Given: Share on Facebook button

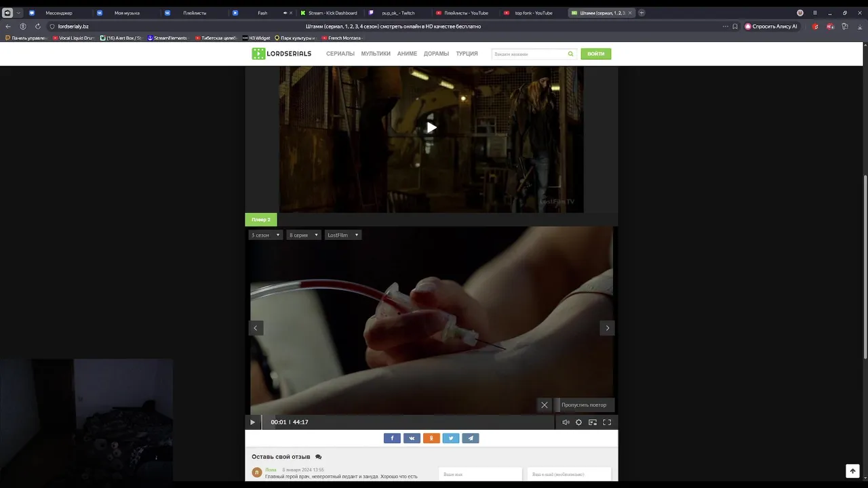Looking at the screenshot, I should (392, 438).
